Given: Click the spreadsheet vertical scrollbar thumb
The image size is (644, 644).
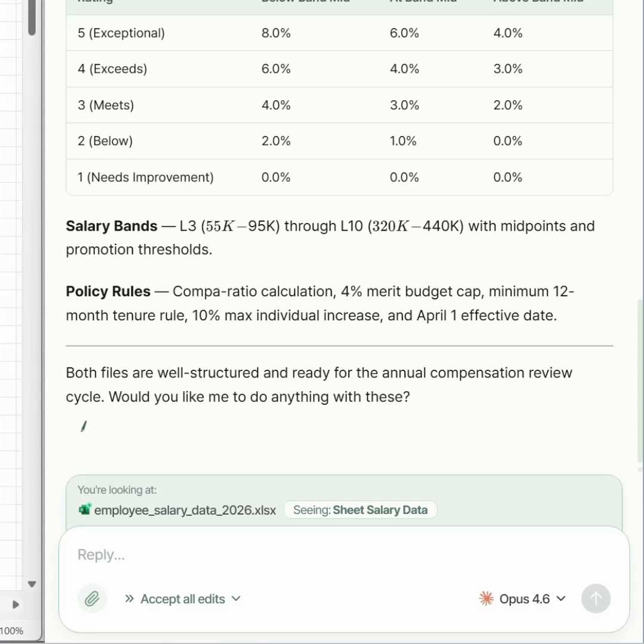Looking at the screenshot, I should click(x=32, y=18).
